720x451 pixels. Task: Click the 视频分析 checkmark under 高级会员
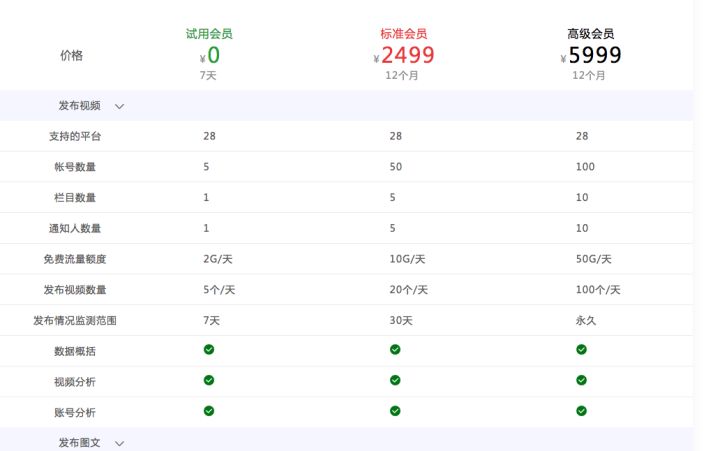[581, 380]
